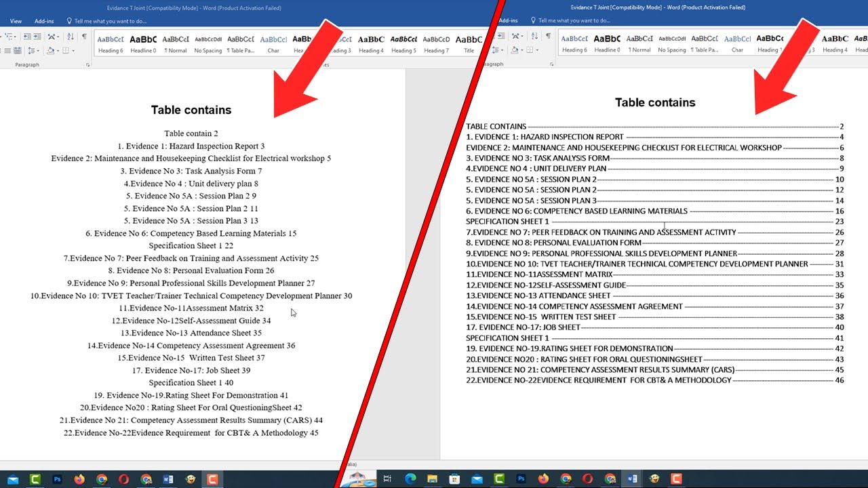Open orange Camtasia recorder in left taskbar

pos(212,479)
